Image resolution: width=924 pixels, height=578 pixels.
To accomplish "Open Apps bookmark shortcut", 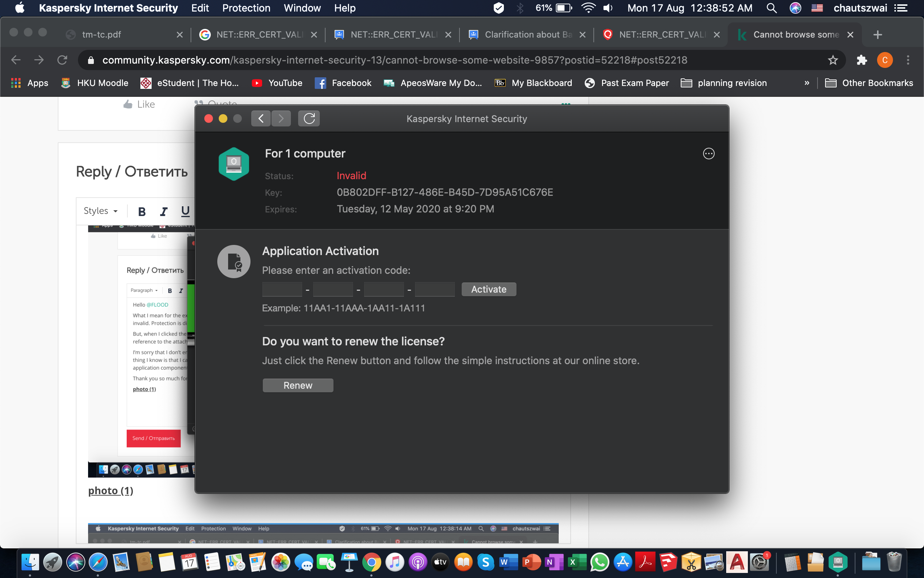I will click(29, 83).
